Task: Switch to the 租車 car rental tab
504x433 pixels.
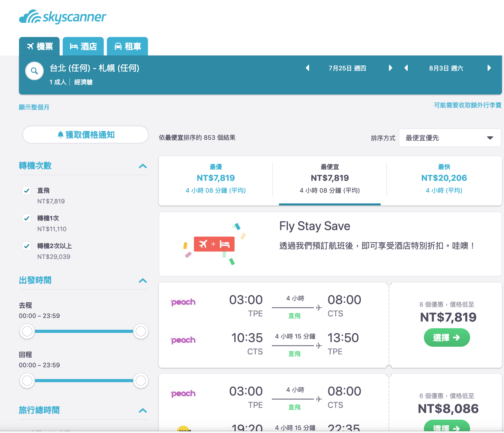Action: pyautogui.click(x=127, y=46)
